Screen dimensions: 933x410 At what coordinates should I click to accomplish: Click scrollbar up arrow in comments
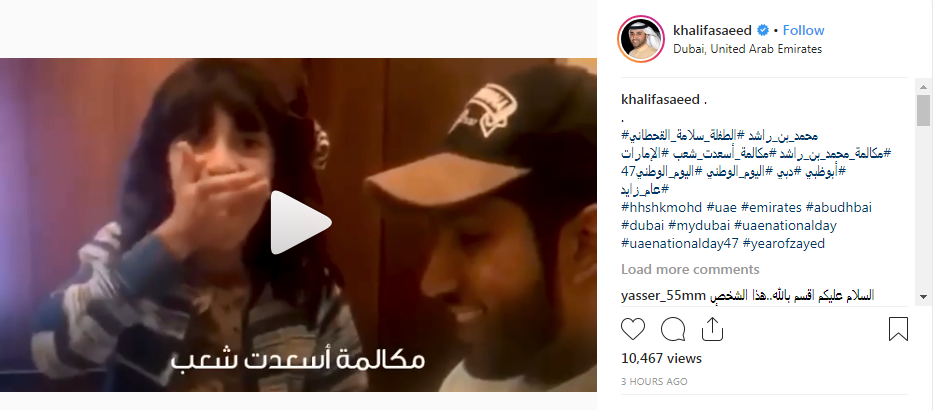tap(923, 86)
